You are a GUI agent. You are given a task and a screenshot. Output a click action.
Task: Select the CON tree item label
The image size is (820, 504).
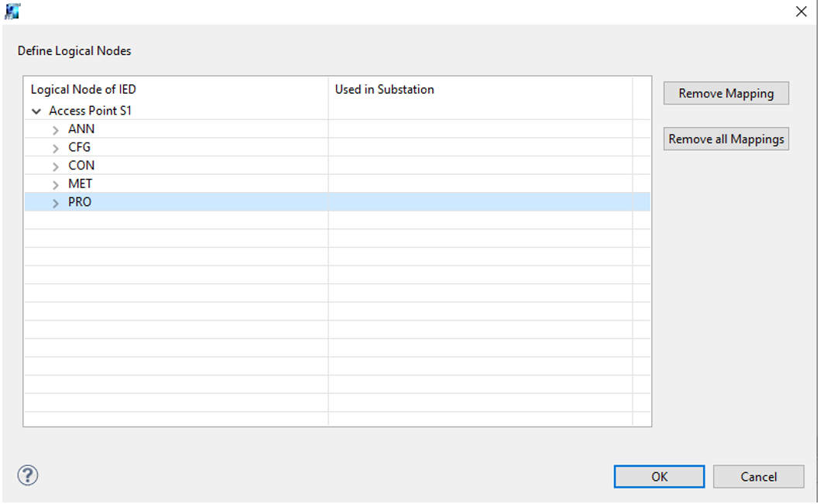coord(81,166)
